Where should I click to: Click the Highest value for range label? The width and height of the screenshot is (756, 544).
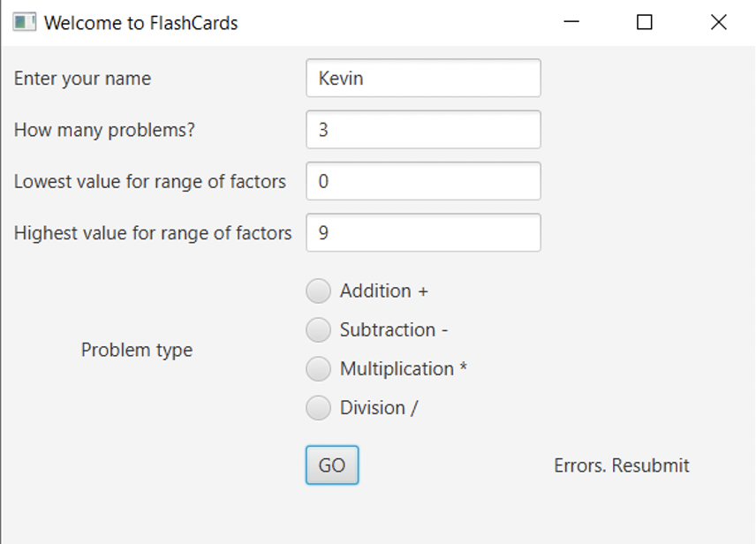153,233
